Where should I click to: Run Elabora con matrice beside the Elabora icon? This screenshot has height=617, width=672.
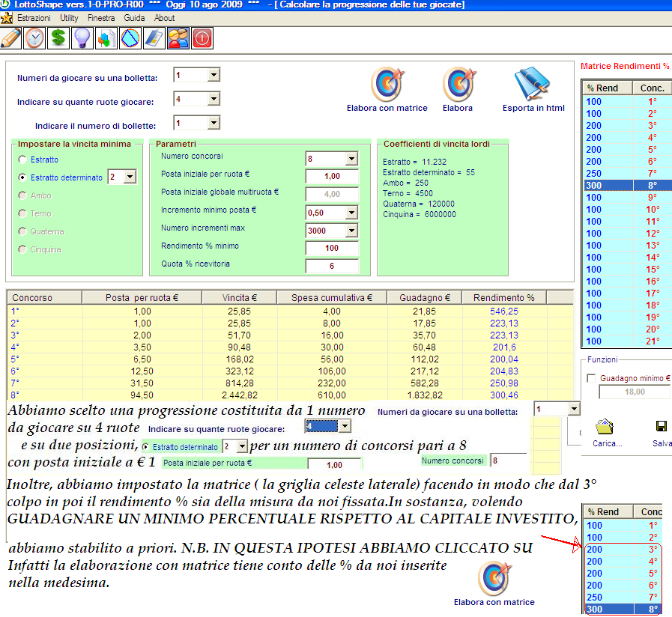click(387, 84)
